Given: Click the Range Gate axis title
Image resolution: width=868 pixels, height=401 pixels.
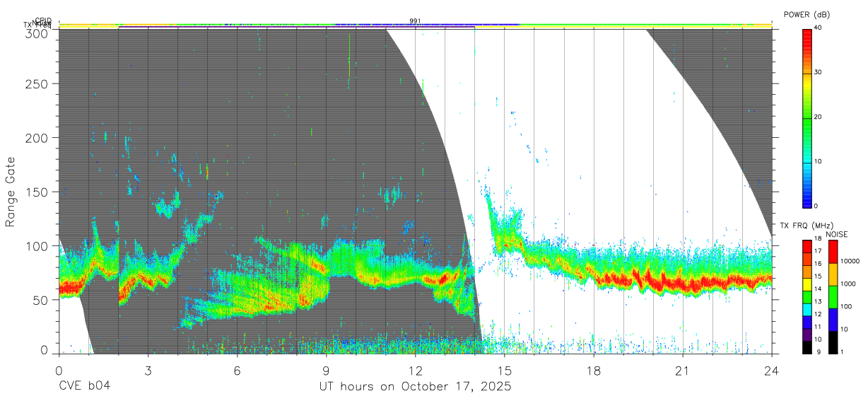Looking at the screenshot, I should [x=11, y=192].
